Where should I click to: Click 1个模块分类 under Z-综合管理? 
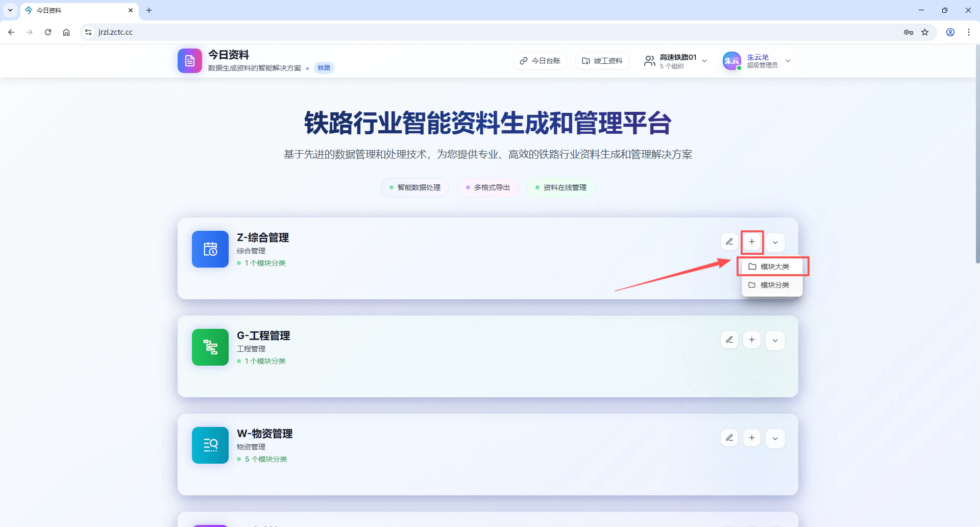point(265,263)
